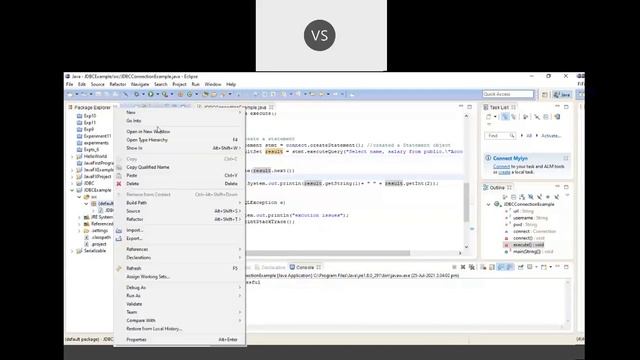The image size is (640, 360).
Task: Switch to the Declaration tab
Action: coord(270,267)
